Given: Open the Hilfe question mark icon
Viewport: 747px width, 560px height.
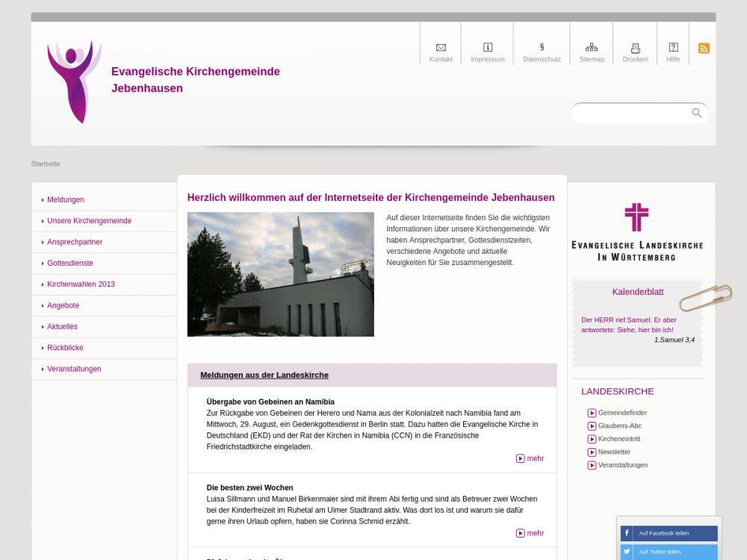Looking at the screenshot, I should (673, 48).
